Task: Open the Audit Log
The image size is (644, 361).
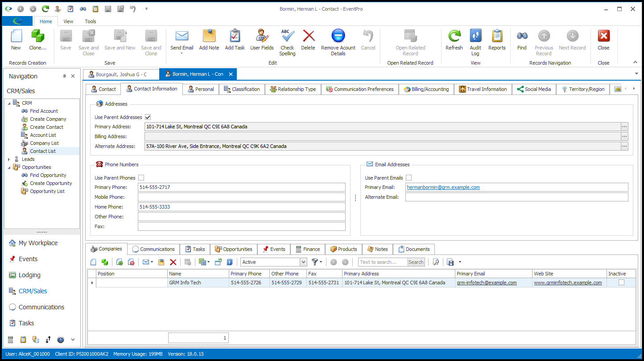Action: (x=475, y=42)
